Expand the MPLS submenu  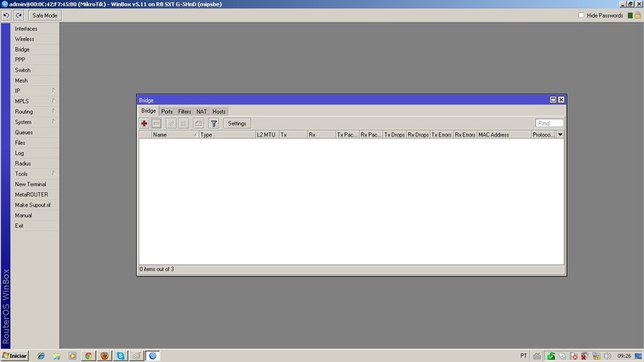(x=35, y=101)
